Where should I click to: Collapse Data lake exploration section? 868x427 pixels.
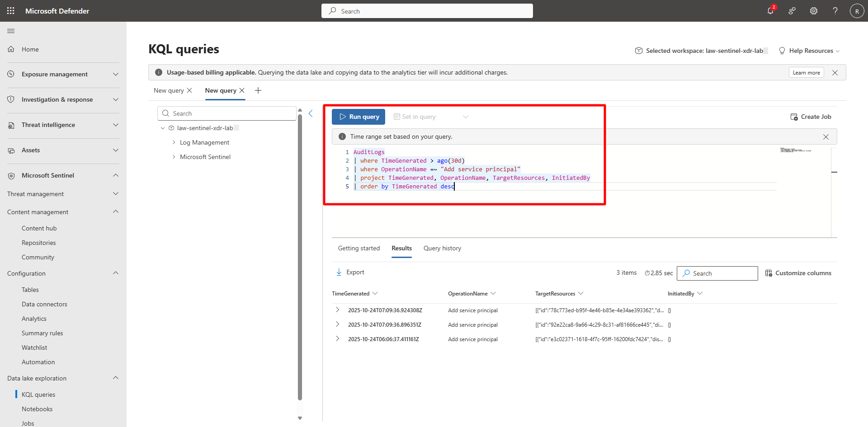point(116,378)
